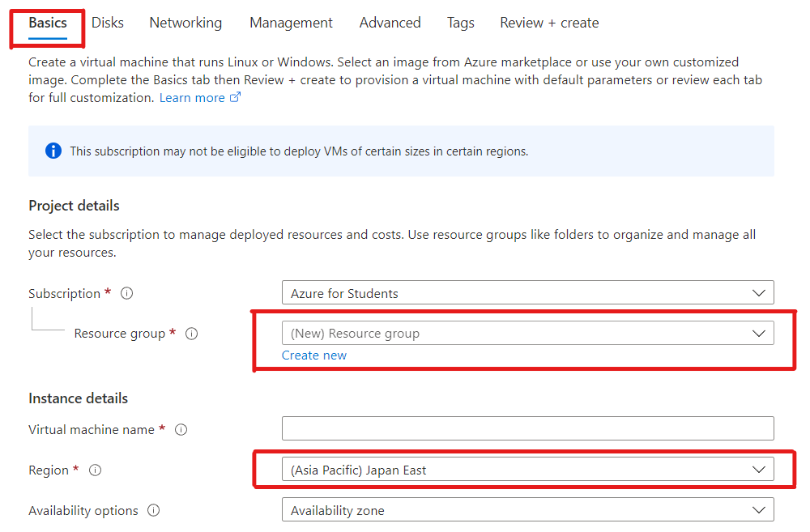Show info tooltip for Subscription

pyautogui.click(x=126, y=293)
